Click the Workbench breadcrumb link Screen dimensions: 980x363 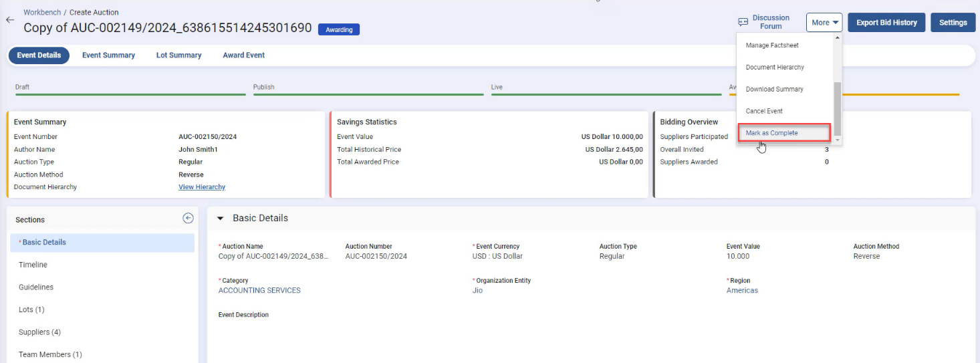click(x=42, y=12)
